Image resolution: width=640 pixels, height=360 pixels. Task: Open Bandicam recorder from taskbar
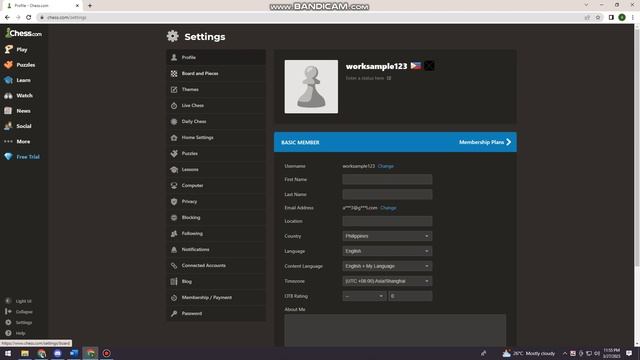pos(107,353)
